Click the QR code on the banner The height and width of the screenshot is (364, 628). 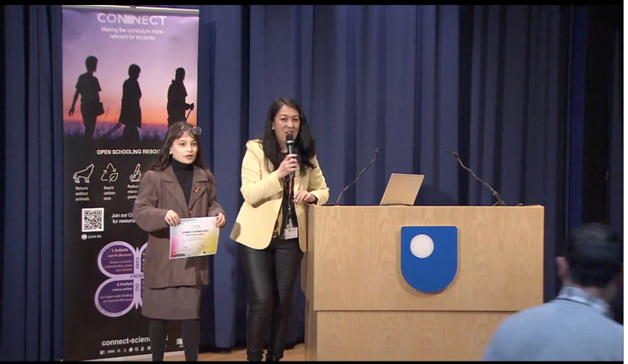[92, 220]
